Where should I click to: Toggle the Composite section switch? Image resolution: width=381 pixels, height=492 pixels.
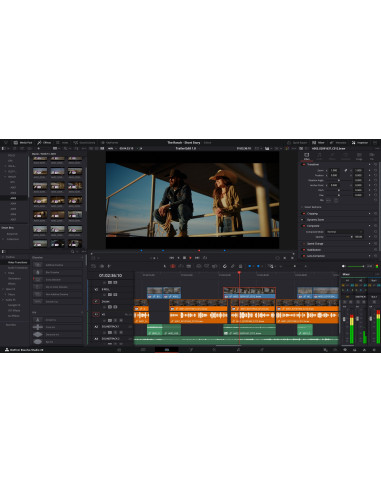click(304, 226)
